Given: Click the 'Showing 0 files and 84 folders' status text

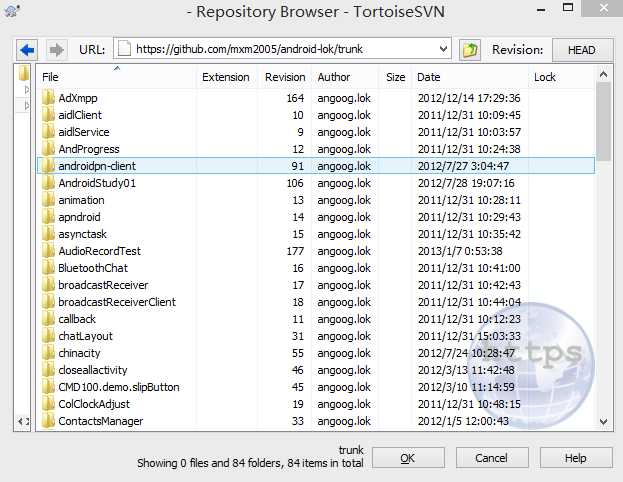Looking at the screenshot, I should 250,463.
